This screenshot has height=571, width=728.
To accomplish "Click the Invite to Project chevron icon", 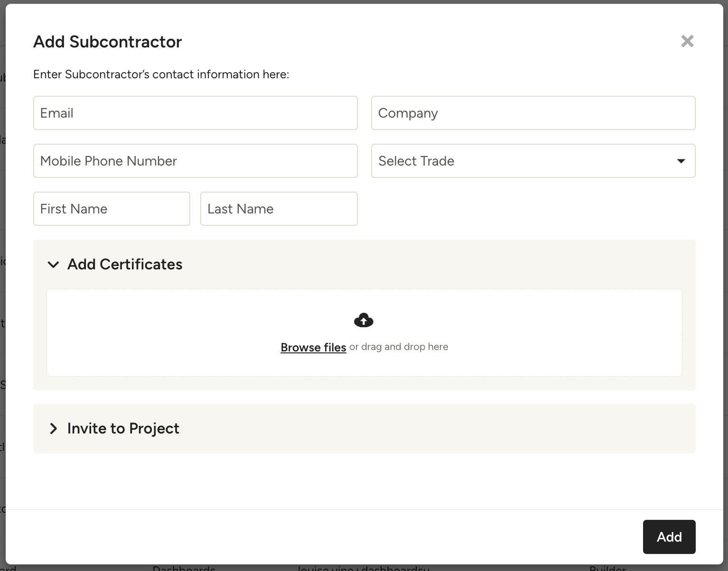I will [54, 429].
